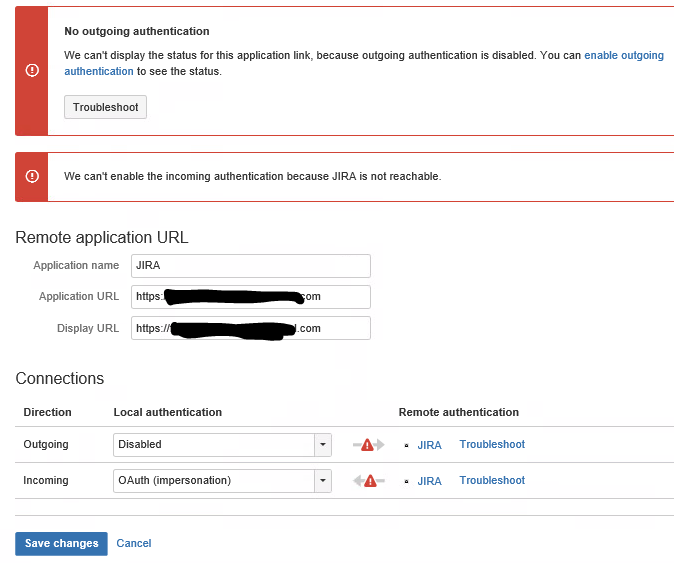Focus the Display URL field

(251, 328)
